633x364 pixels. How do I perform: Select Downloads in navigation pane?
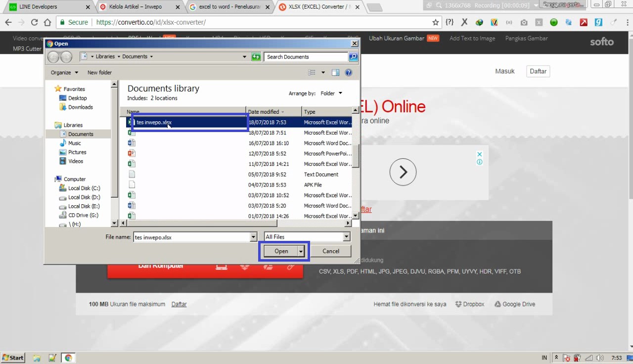click(76, 107)
